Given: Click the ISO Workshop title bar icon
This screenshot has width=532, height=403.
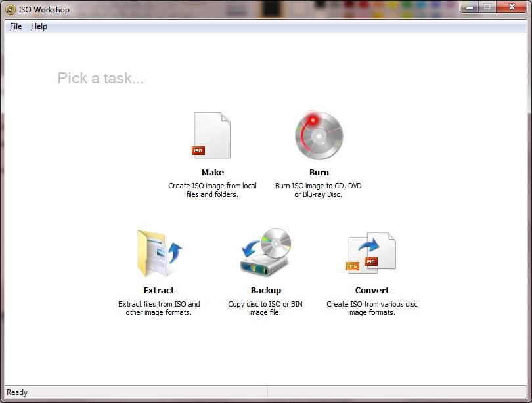Looking at the screenshot, I should pyautogui.click(x=9, y=9).
